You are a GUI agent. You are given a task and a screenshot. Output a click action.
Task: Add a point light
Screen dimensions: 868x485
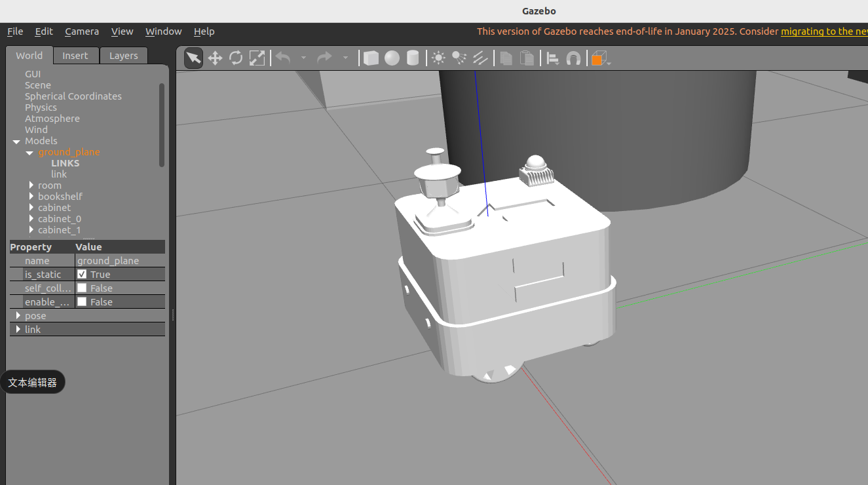coord(439,58)
